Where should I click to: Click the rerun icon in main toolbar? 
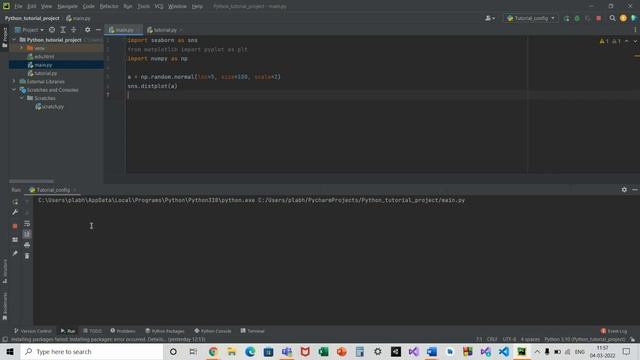coord(566,18)
